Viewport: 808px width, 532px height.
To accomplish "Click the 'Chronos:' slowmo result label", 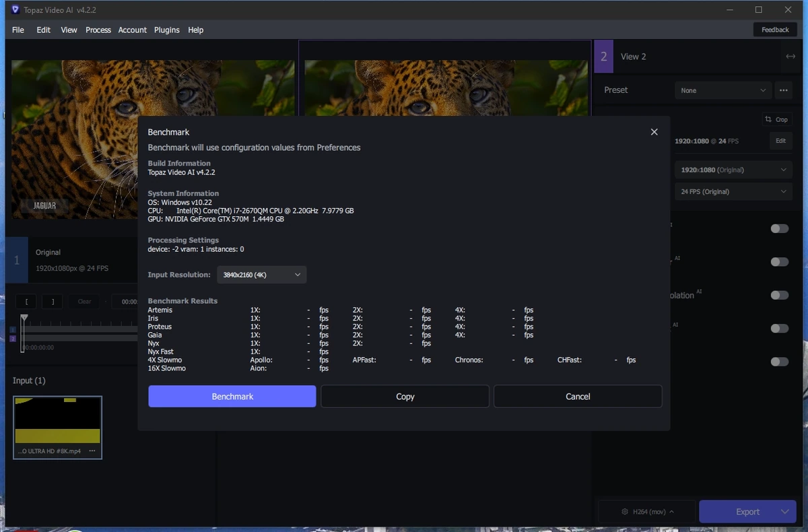I will click(469, 360).
